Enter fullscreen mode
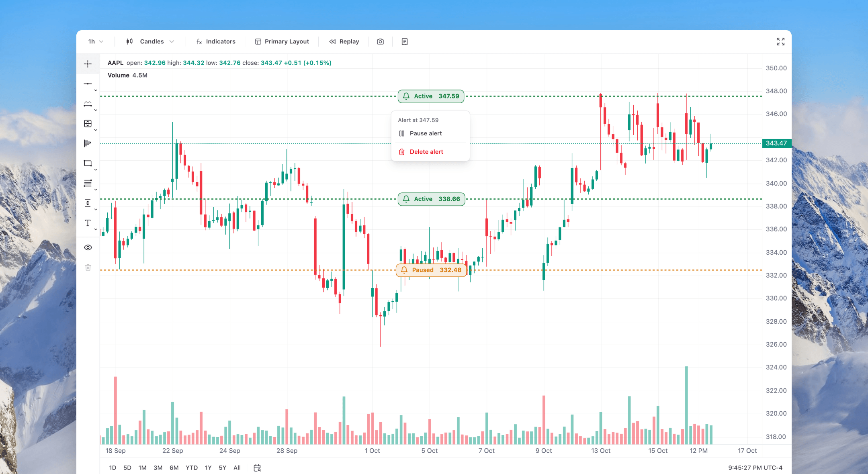Viewport: 868px width, 474px height. coord(780,41)
